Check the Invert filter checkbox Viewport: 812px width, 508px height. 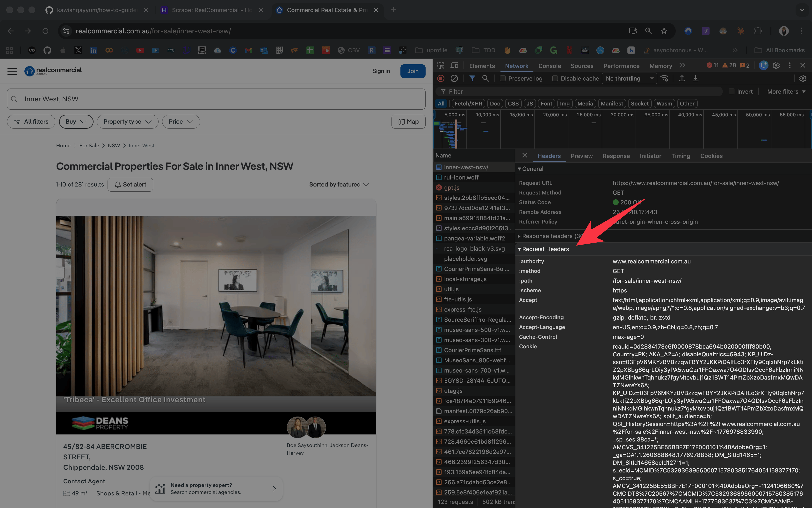click(x=732, y=91)
